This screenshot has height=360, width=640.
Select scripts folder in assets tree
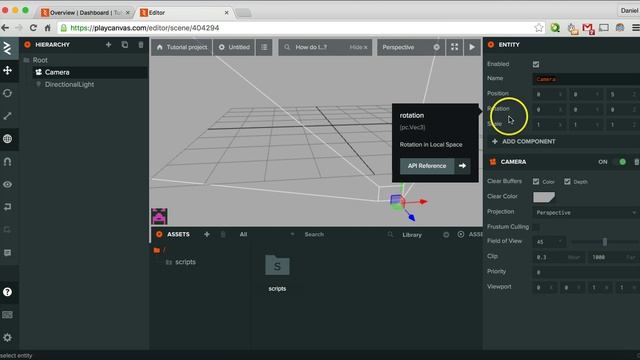(x=185, y=262)
